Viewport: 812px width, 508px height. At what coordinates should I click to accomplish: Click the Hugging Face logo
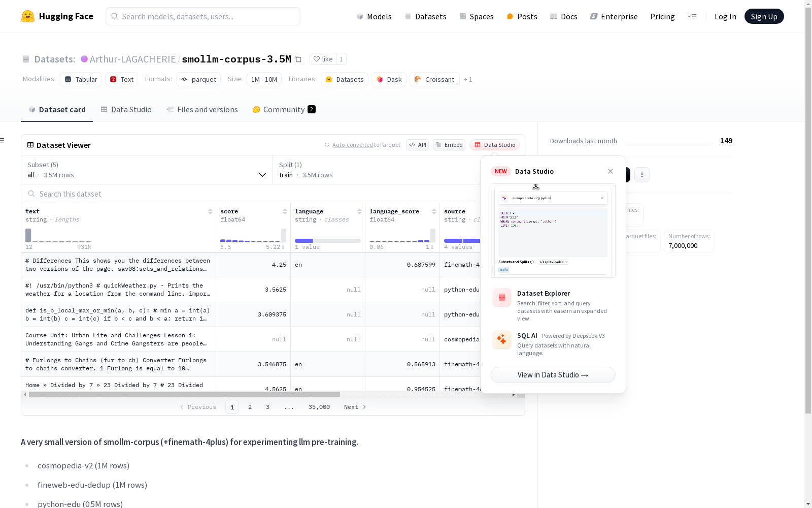click(x=57, y=16)
